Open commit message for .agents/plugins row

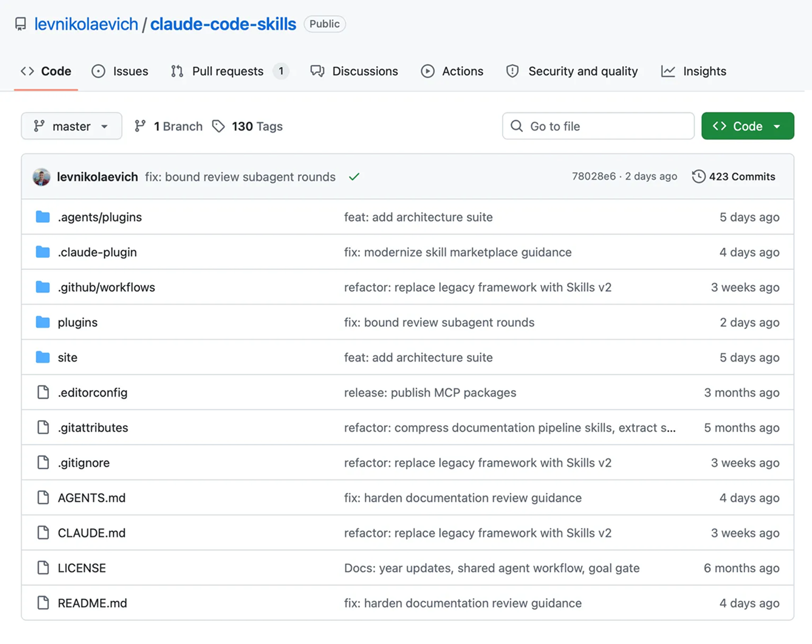point(418,217)
